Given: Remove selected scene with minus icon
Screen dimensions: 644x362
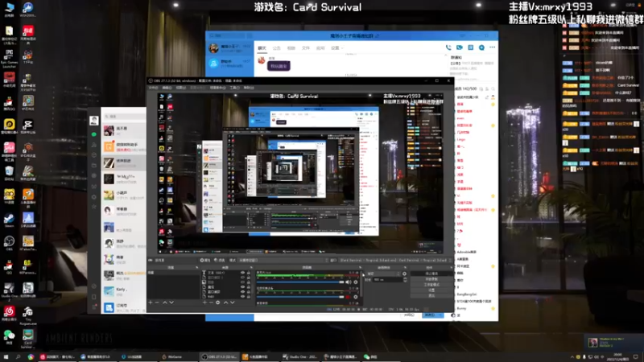Looking at the screenshot, I should (157, 302).
